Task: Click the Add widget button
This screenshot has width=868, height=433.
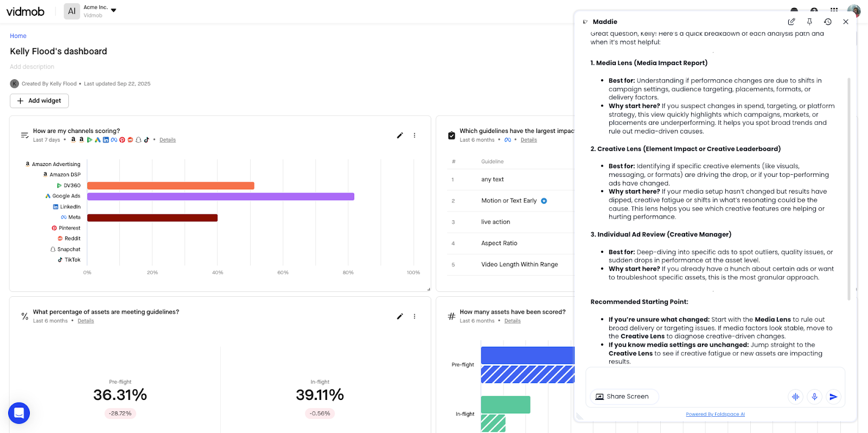Action: [39, 101]
